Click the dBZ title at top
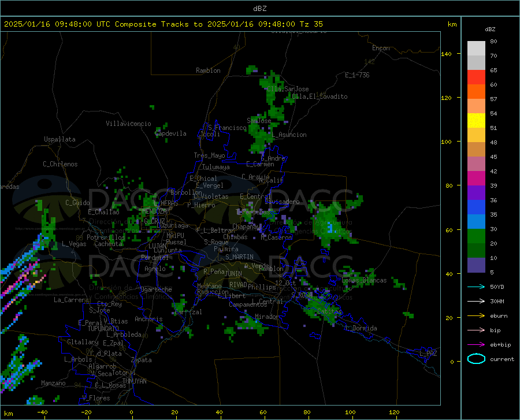The width and height of the screenshot is (520, 420). (x=259, y=9)
